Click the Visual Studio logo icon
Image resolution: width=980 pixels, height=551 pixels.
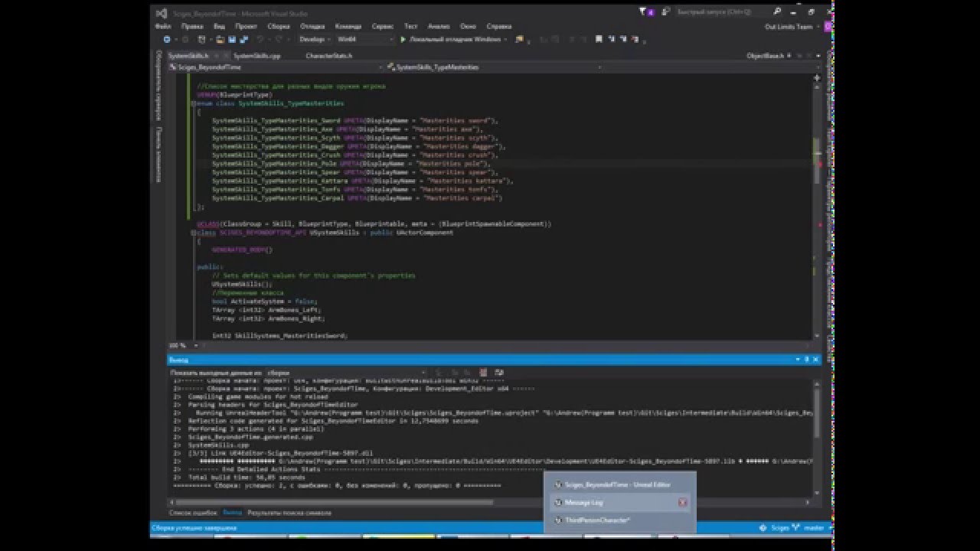point(161,13)
